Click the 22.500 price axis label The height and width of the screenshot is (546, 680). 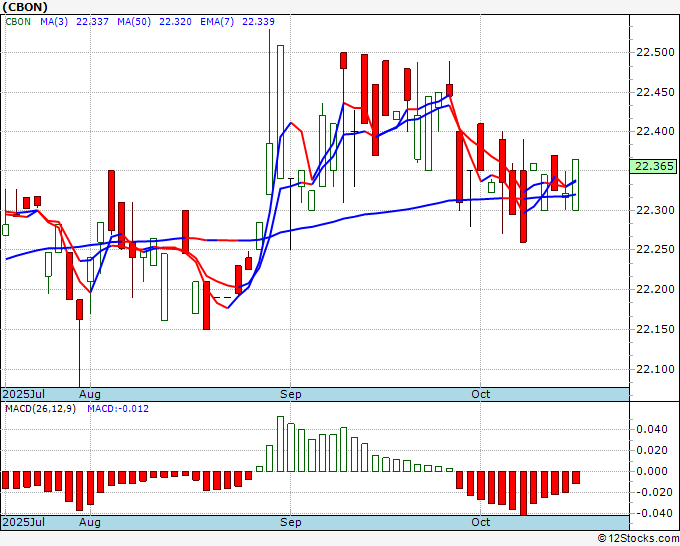click(655, 52)
